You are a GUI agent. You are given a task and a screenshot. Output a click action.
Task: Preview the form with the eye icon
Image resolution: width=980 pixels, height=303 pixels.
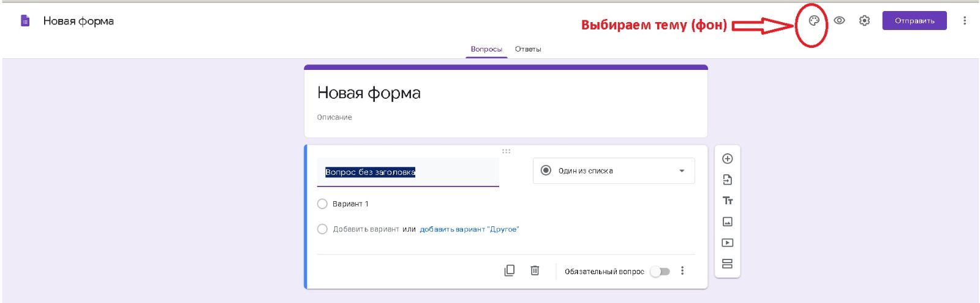839,21
